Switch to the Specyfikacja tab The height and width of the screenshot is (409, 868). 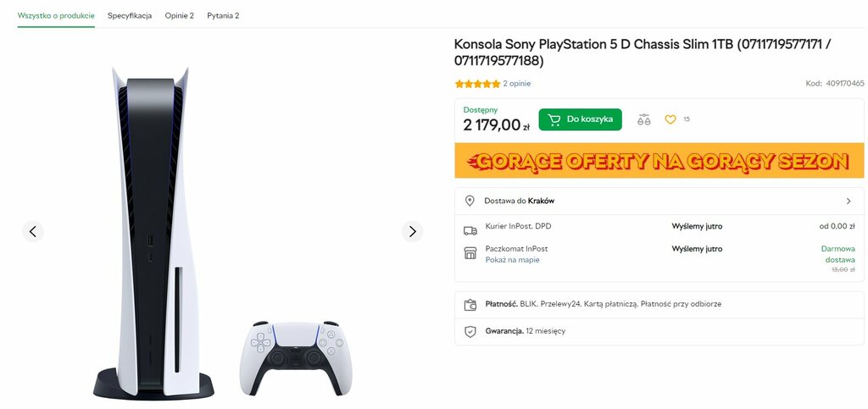tap(130, 15)
